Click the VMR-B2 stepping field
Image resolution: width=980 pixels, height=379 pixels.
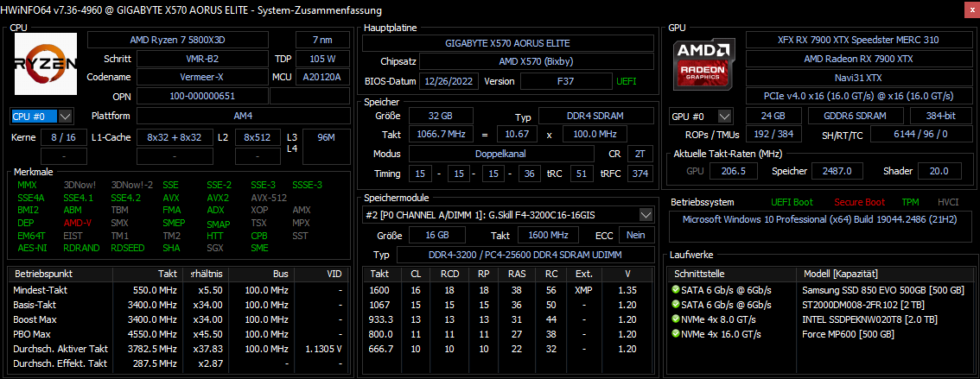click(x=203, y=60)
